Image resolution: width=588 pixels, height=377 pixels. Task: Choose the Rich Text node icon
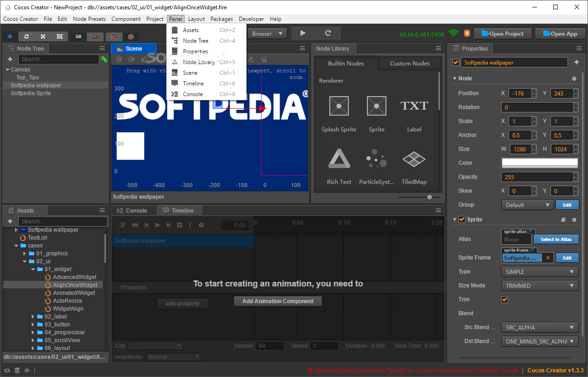point(339,158)
